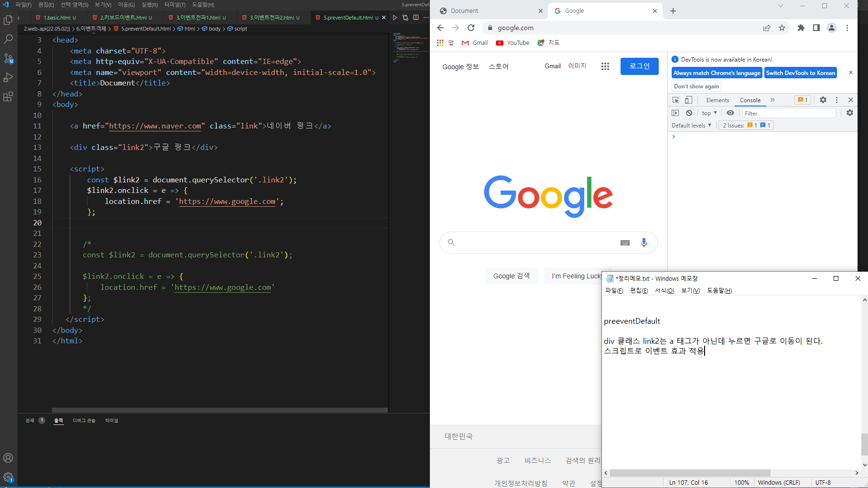This screenshot has height=488, width=868.
Task: Click the Open Changes icon in editor toolbar
Action: [x=405, y=18]
